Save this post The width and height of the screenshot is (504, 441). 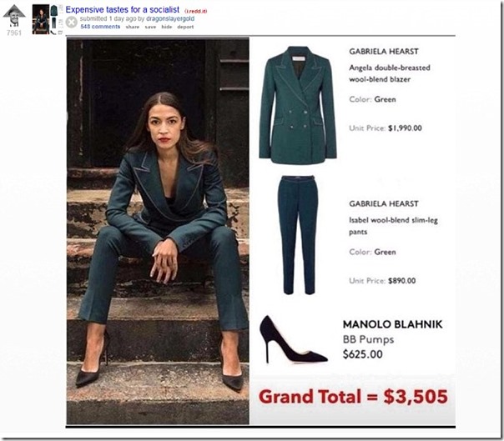150,27
